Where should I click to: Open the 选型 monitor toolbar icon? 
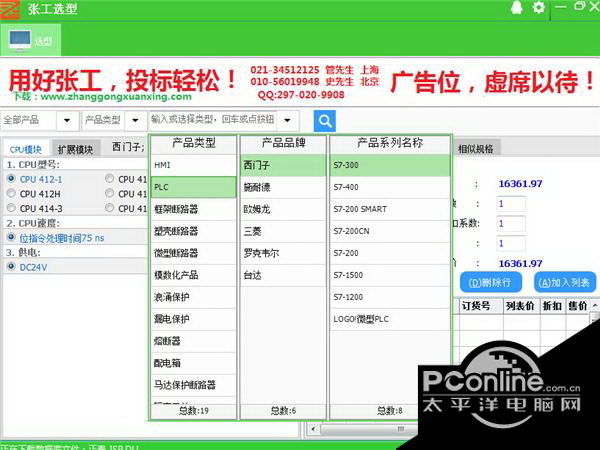pos(31,40)
